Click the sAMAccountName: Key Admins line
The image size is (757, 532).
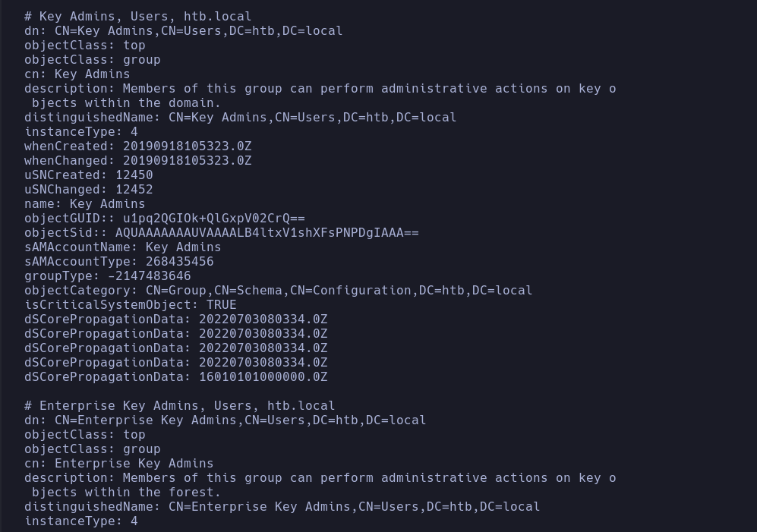pos(122,247)
